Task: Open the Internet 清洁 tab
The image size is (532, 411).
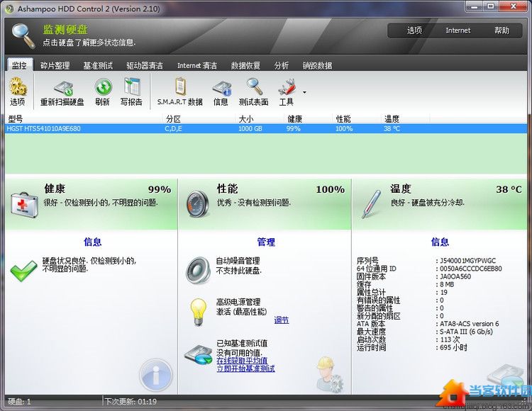Action: tap(197, 65)
